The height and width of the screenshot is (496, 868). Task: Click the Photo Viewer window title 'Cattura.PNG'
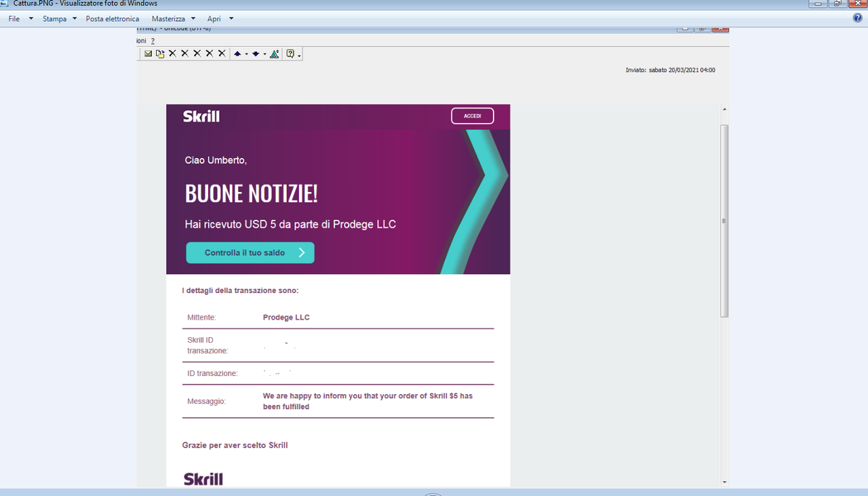(x=85, y=3)
